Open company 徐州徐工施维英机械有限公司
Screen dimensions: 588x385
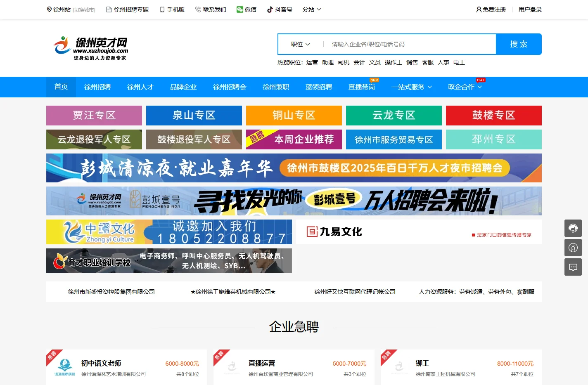233,292
